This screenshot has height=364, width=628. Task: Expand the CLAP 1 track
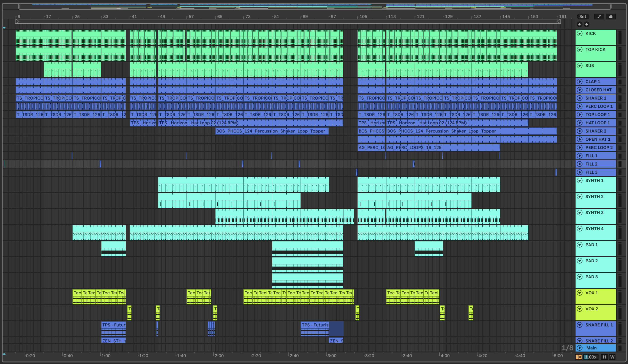click(580, 81)
